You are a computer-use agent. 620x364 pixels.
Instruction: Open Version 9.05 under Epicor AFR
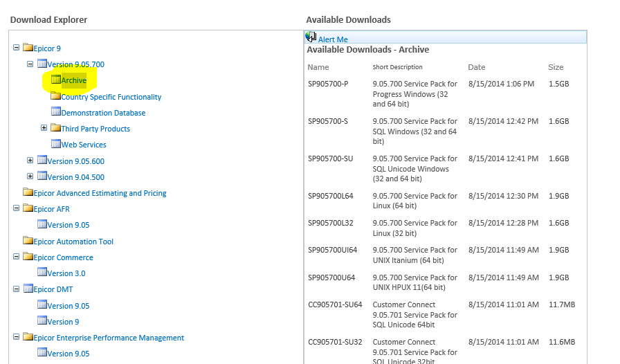[69, 225]
